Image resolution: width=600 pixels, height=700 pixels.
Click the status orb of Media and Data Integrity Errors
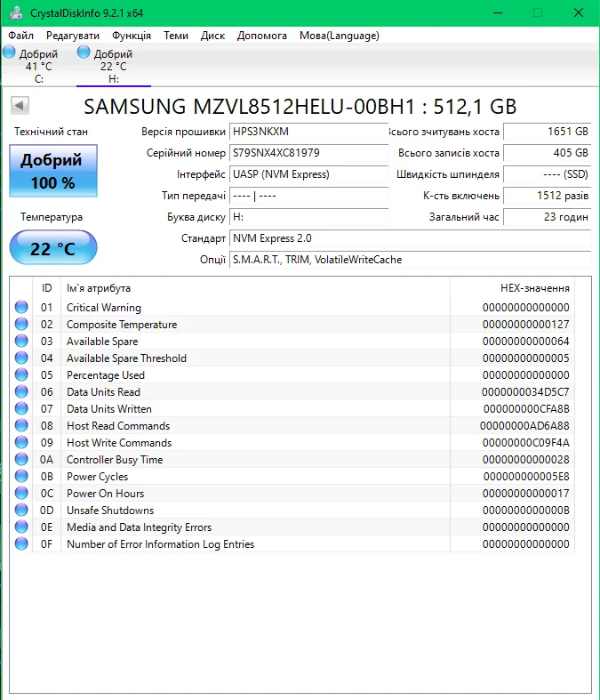point(21,527)
